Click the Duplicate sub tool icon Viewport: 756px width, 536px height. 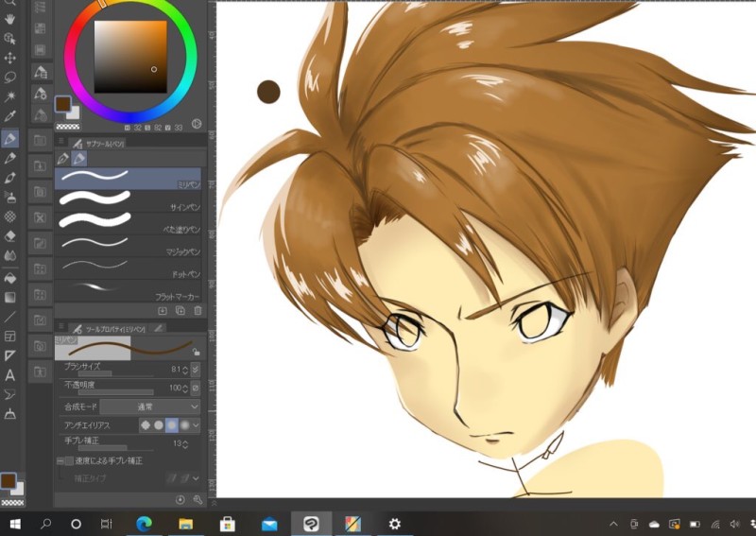pos(180,311)
